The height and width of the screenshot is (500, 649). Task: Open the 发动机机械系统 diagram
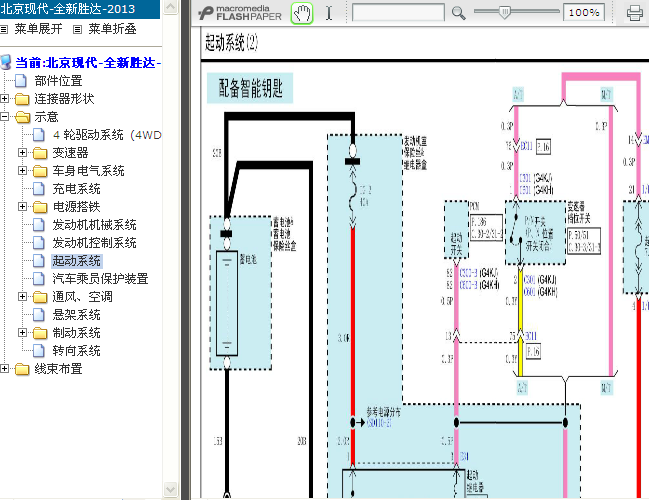click(94, 225)
